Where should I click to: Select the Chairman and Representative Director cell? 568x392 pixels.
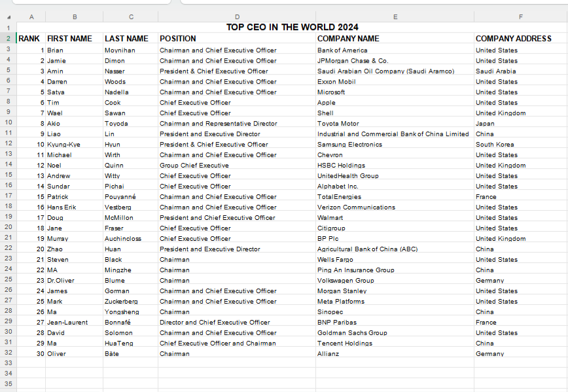click(x=237, y=124)
